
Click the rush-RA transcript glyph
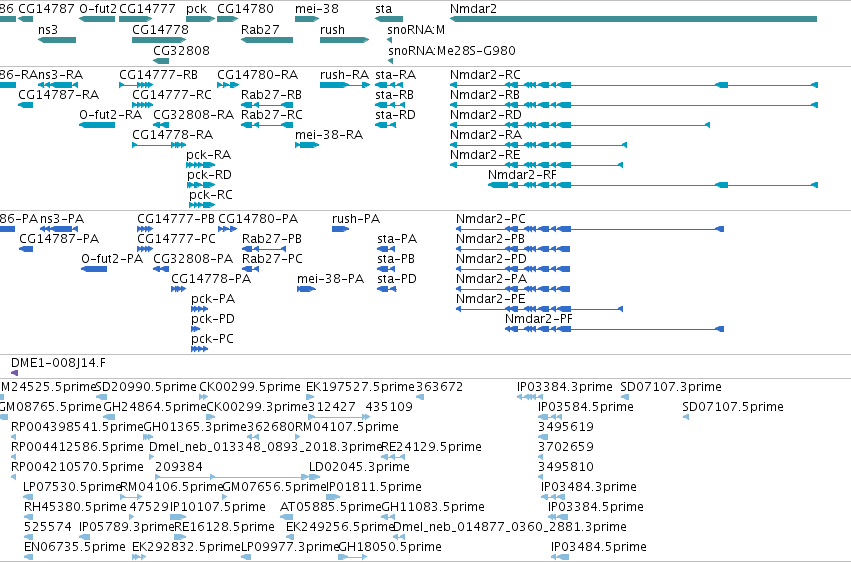pyautogui.click(x=345, y=85)
